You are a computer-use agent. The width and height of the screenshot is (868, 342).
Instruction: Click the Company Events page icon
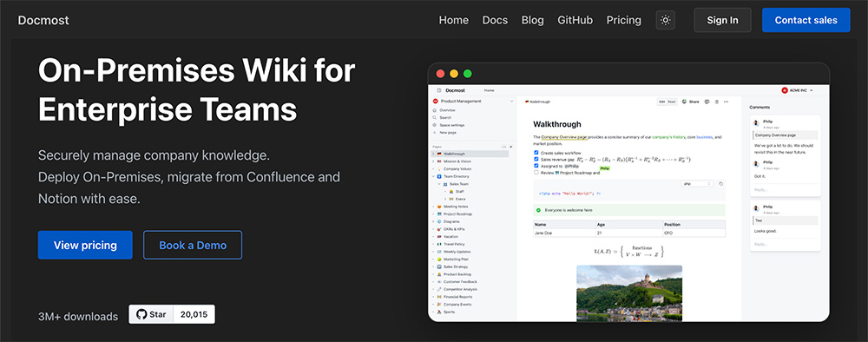point(439,305)
